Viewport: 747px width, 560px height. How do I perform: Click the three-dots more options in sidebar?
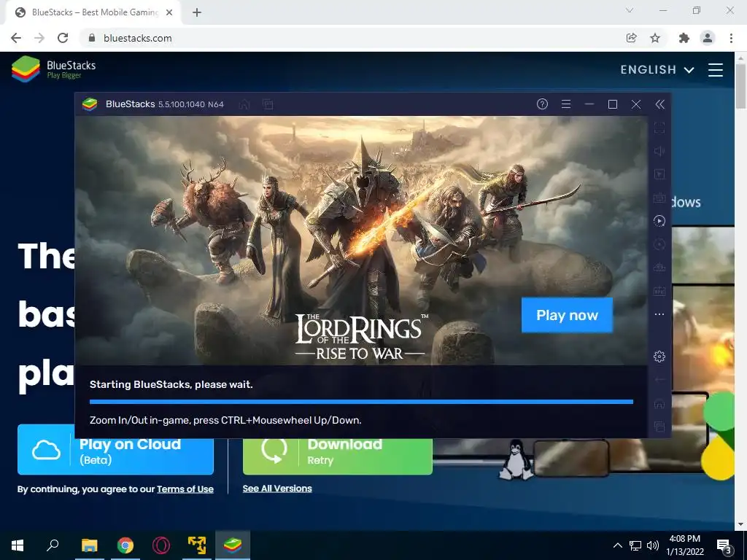point(659,314)
